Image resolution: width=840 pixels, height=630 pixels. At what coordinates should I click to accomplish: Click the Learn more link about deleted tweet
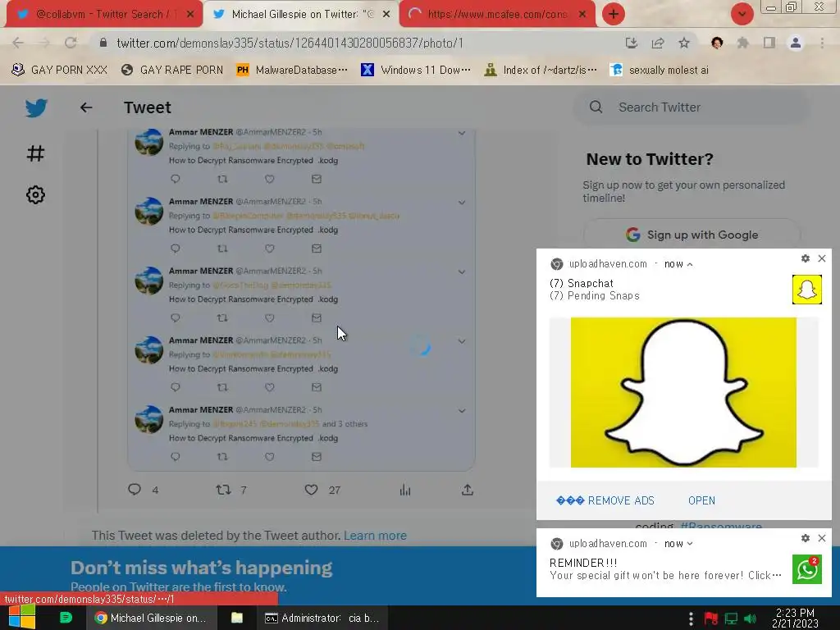375,535
